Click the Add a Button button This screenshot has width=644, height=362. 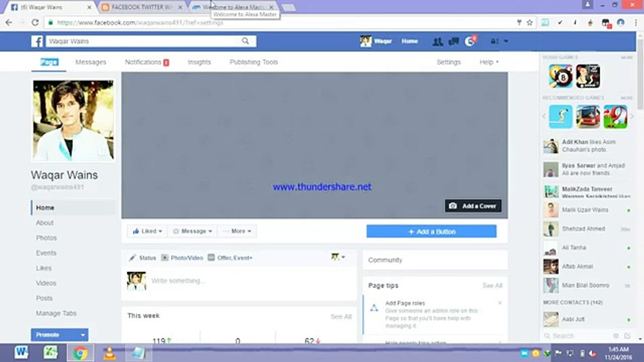click(431, 232)
